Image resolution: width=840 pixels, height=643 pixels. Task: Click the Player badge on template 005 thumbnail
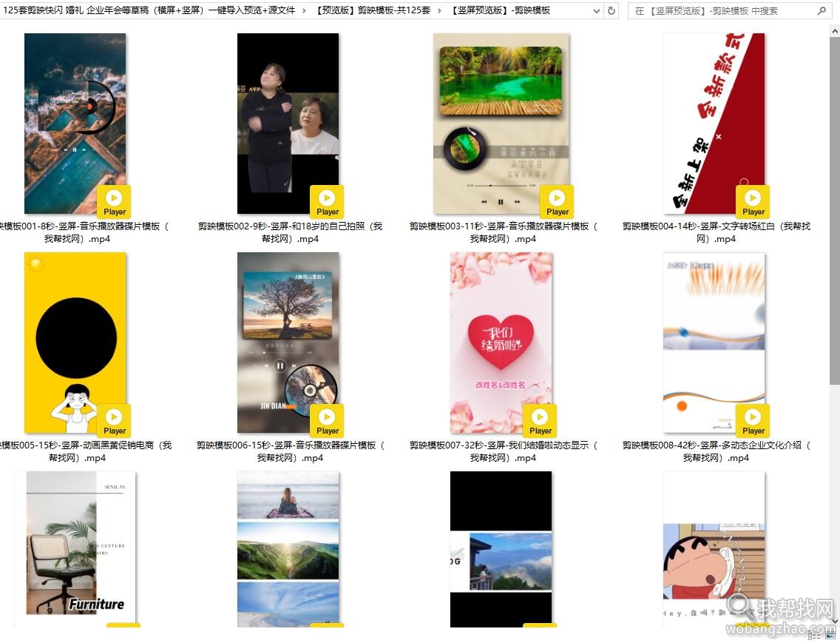coord(114,421)
